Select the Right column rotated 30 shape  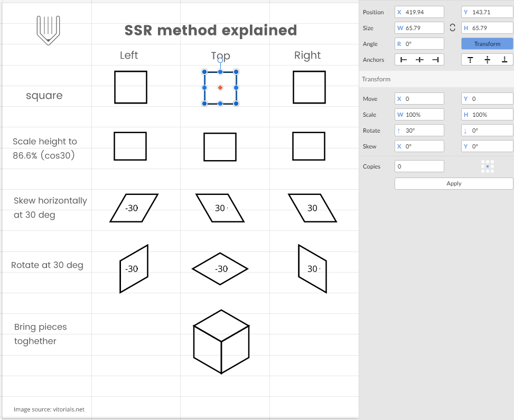[x=312, y=268]
